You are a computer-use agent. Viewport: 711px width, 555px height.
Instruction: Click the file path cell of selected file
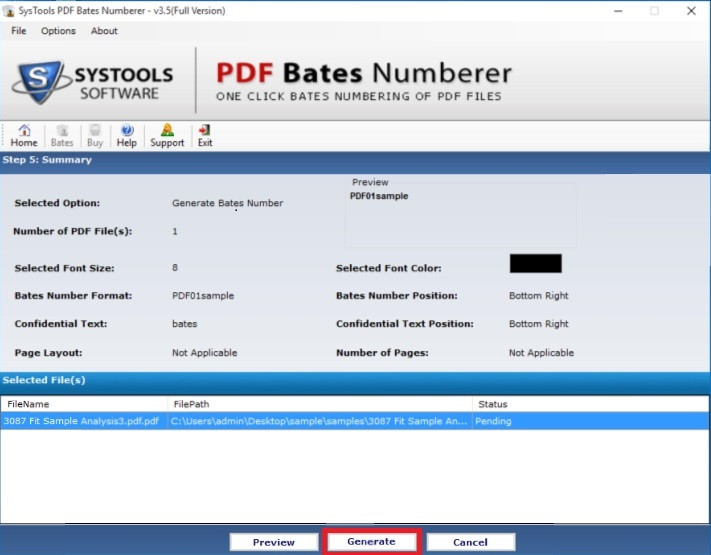pos(319,421)
